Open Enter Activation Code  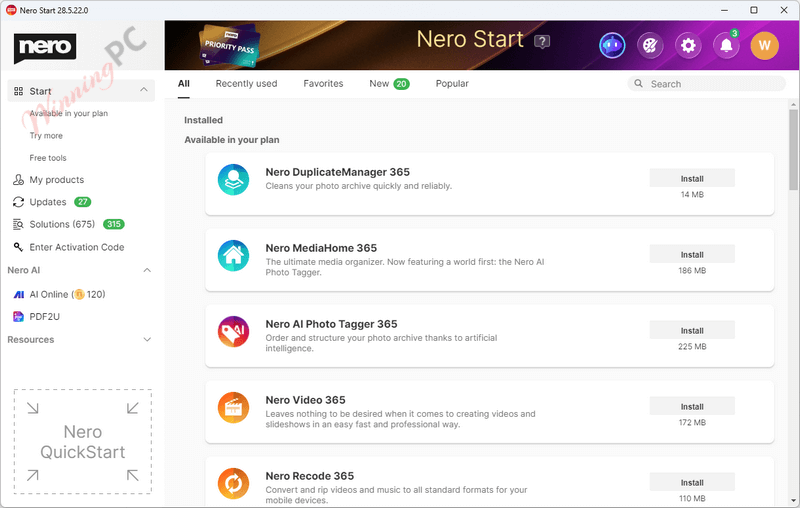point(77,247)
